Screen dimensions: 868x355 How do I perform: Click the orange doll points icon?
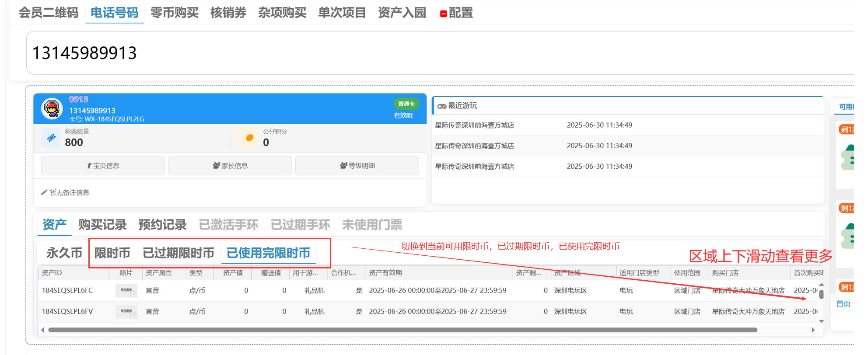pos(249,138)
